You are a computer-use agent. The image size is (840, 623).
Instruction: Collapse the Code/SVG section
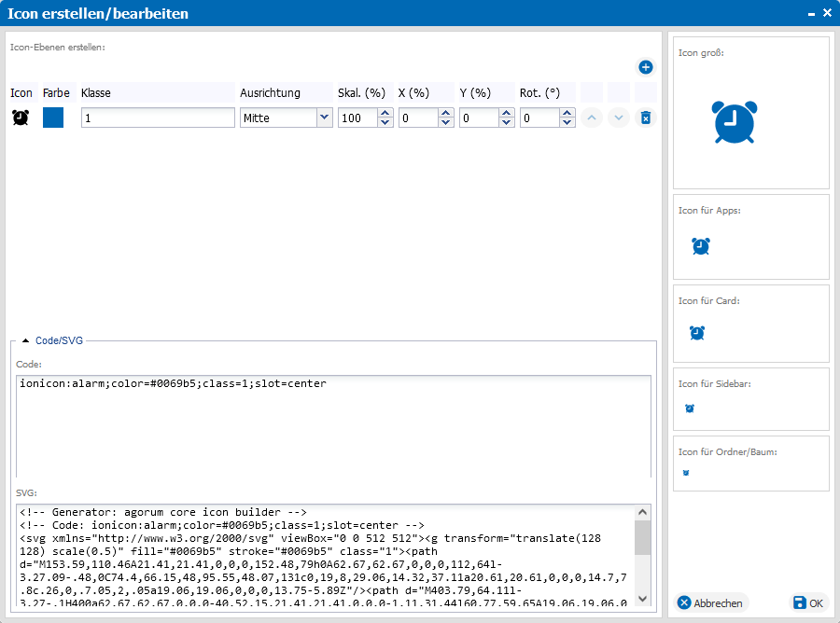coord(26,340)
